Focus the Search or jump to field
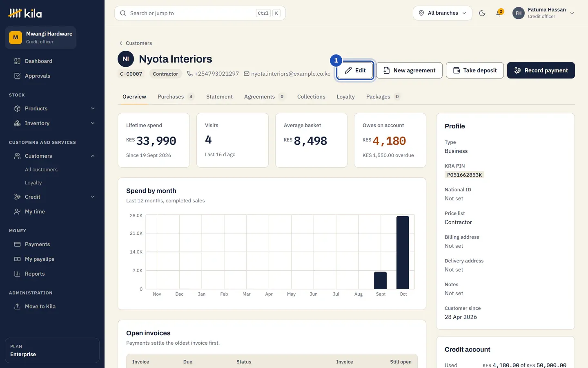Viewport: 588px width, 368px height. point(200,13)
